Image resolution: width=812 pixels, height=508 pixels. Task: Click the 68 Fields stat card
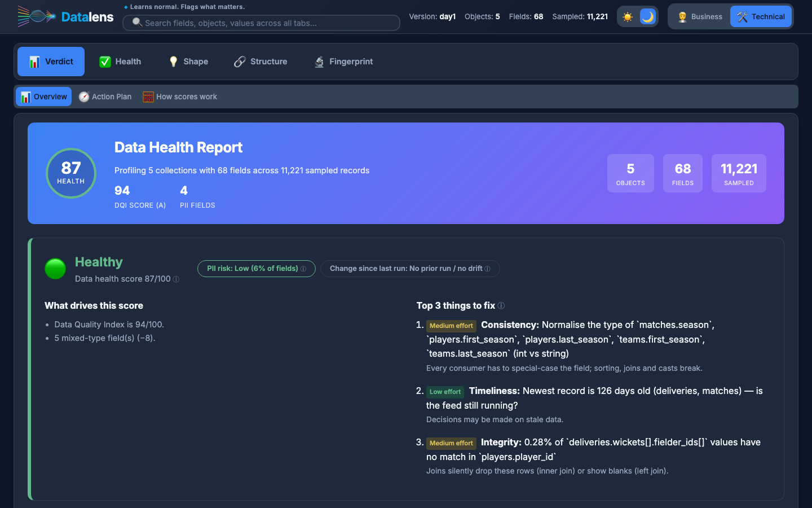click(683, 173)
